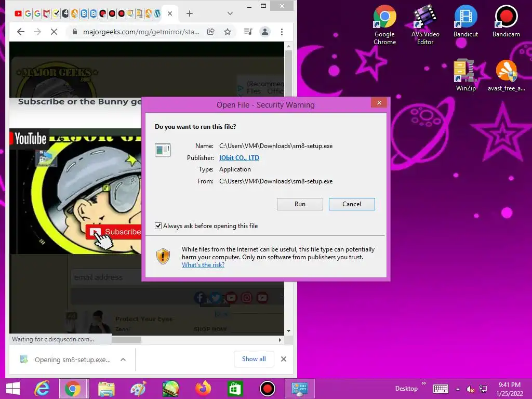Open the green paintbrush app on taskbar
532x399 pixels.
[x=170, y=389]
